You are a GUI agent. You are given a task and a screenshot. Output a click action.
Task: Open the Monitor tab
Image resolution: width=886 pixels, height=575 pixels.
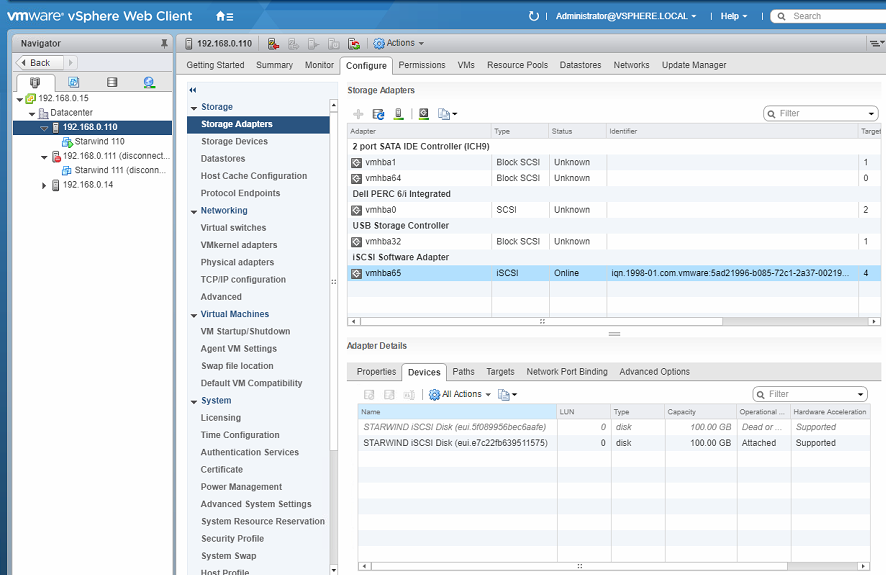[x=319, y=65]
